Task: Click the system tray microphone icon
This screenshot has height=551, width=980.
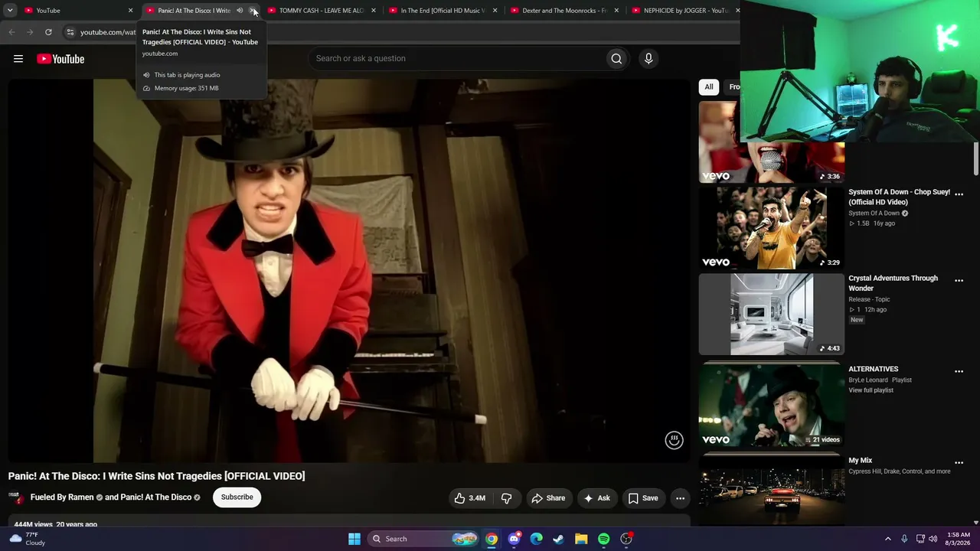Action: [x=904, y=539]
